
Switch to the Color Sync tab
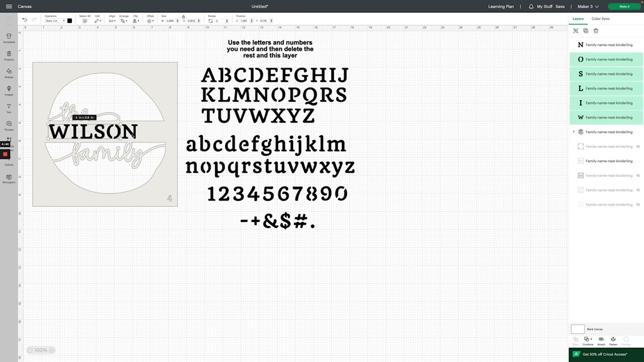point(601,19)
